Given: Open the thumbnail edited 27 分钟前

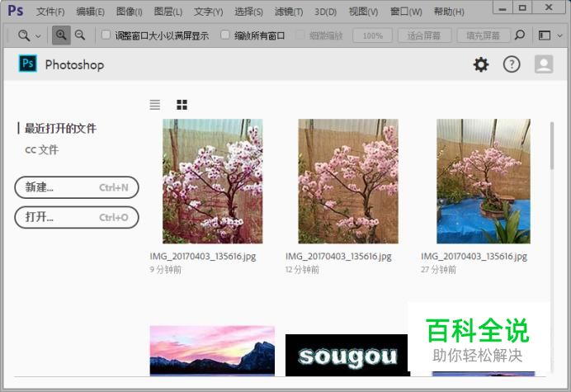Looking at the screenshot, I should click(484, 181).
